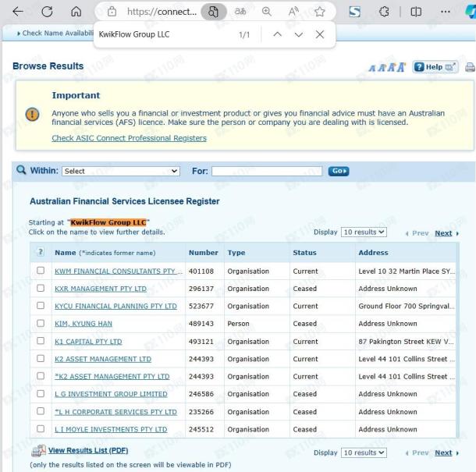476x472 pixels.
Task: Open the Within Select dropdown
Action: tap(121, 171)
